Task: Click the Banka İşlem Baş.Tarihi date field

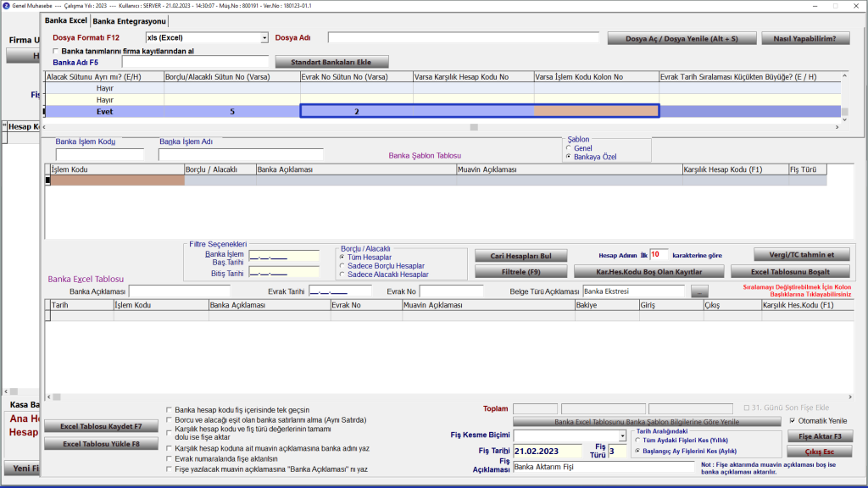Action: point(284,256)
